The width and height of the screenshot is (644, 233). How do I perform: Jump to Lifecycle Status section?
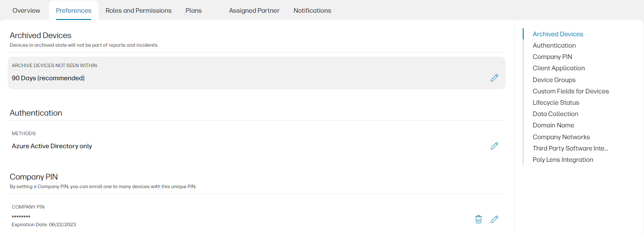click(x=556, y=102)
